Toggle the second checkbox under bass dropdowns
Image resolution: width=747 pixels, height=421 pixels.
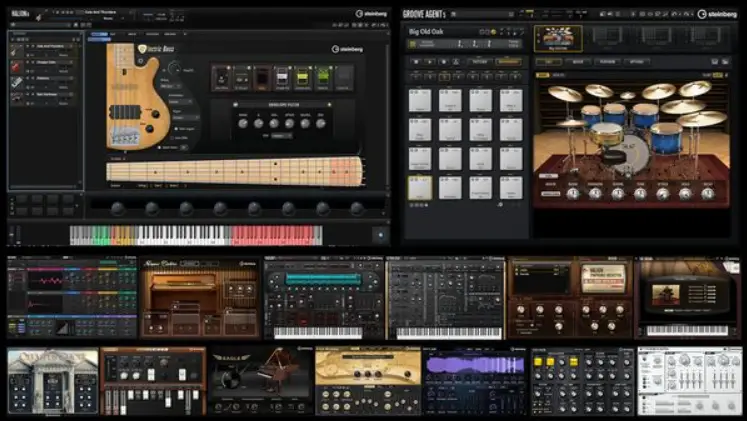pos(172,138)
